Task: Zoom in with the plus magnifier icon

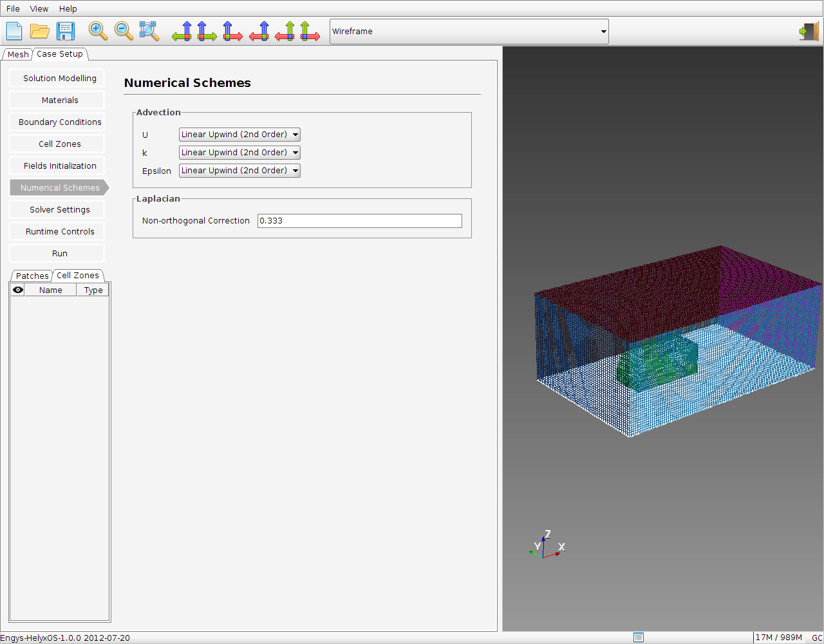Action: tap(98, 31)
